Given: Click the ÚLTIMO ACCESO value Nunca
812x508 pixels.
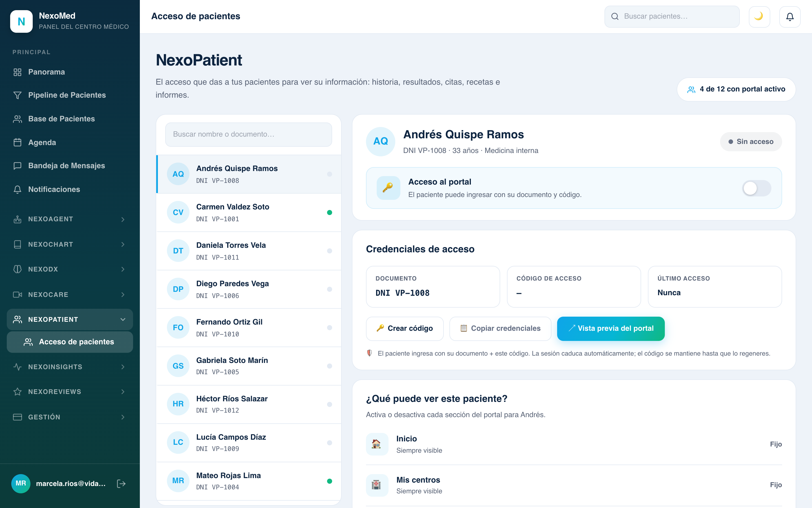Looking at the screenshot, I should (669, 293).
